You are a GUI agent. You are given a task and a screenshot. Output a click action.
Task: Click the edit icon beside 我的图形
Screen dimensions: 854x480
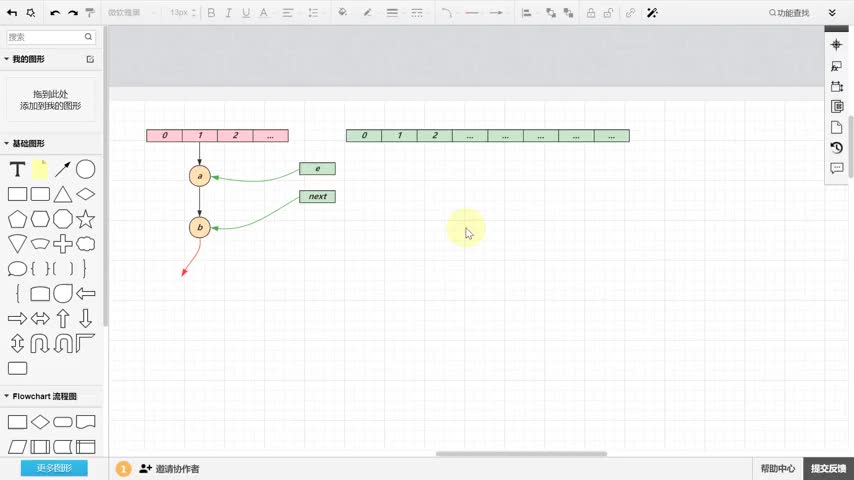coord(90,59)
